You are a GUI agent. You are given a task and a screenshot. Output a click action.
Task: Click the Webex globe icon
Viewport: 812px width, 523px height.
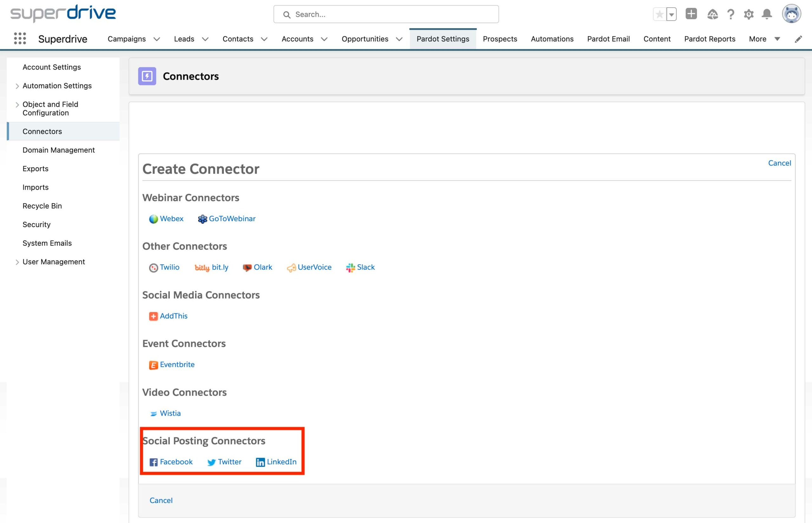(154, 219)
